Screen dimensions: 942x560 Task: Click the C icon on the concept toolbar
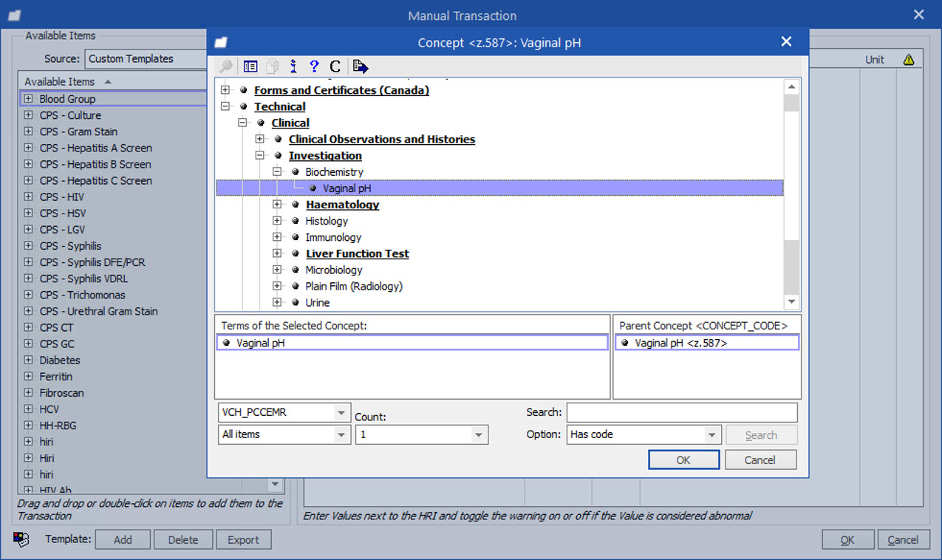334,66
